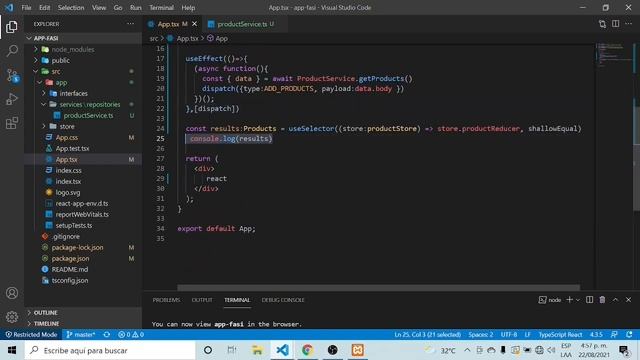Viewport: 640px width, 360px height.
Task: Go to line via Ln 25, Col 3
Action: pyautogui.click(x=427, y=334)
